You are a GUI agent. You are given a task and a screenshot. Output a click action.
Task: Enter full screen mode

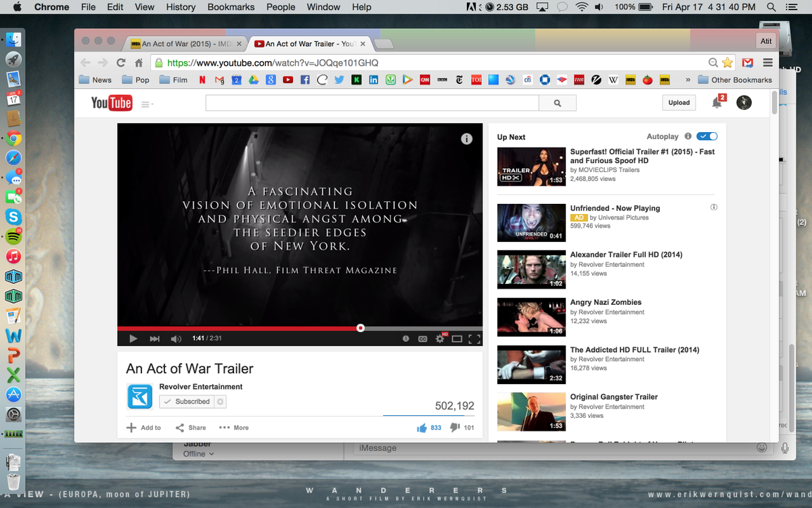coord(474,339)
